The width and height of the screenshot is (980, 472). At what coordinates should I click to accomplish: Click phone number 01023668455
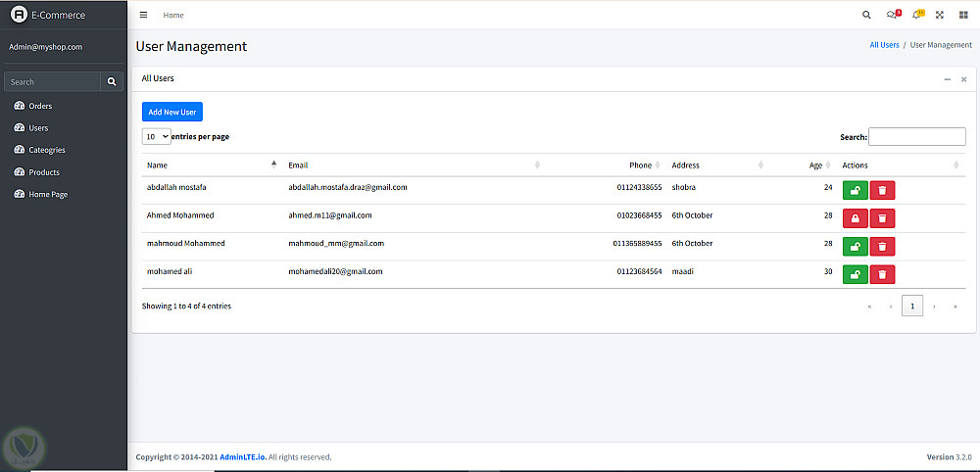click(639, 214)
